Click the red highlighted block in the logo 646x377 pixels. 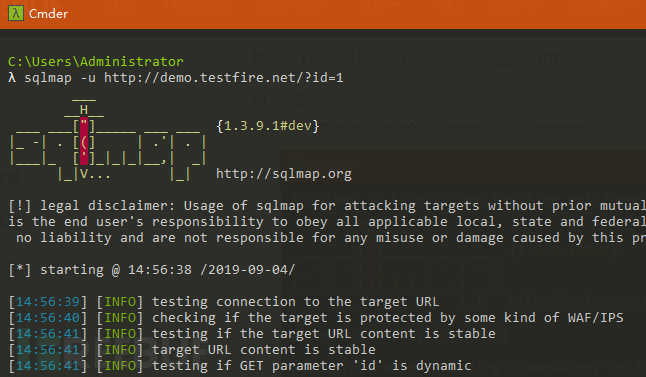coord(84,141)
